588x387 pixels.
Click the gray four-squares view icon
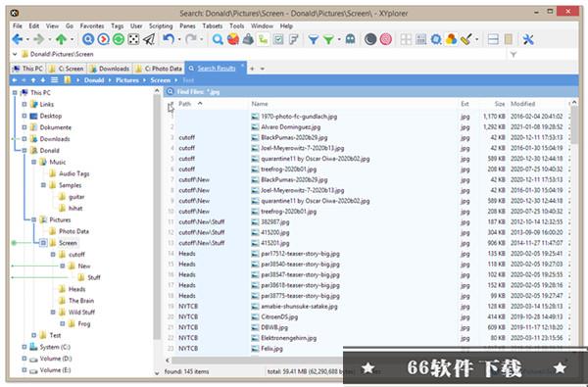coord(406,39)
